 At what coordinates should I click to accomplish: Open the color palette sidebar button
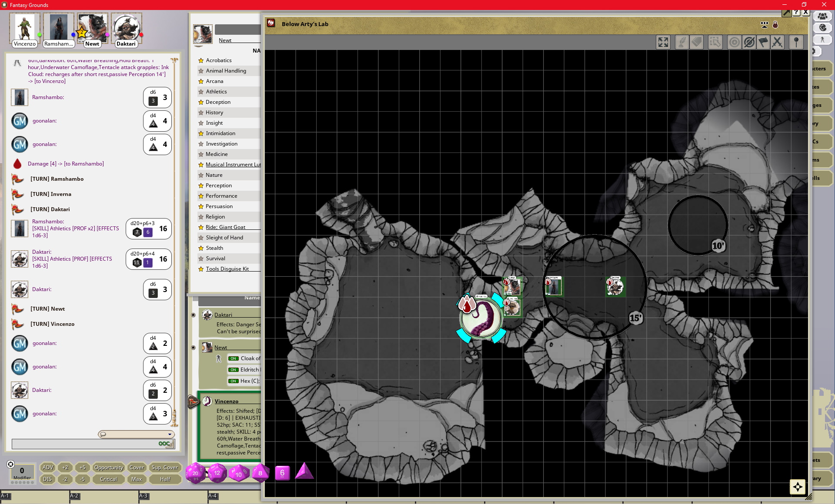pyautogui.click(x=822, y=27)
